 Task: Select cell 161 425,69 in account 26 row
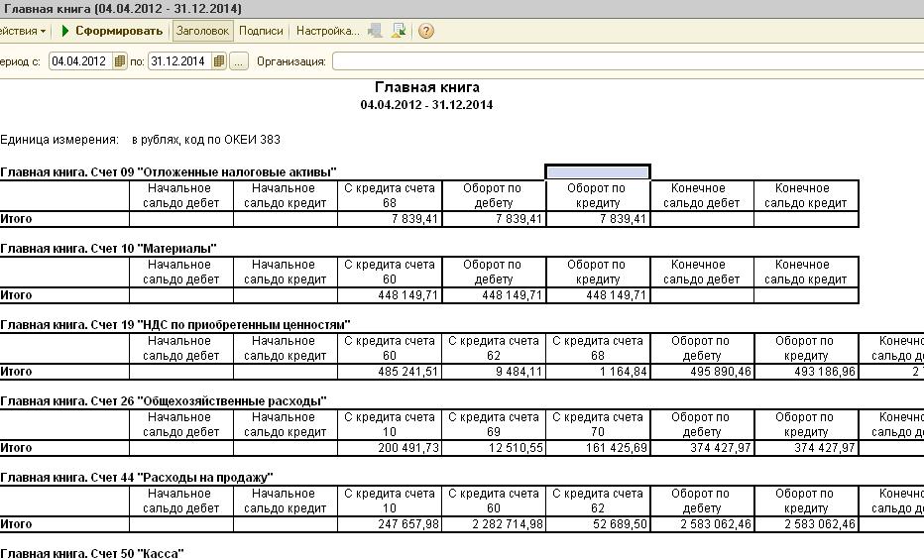598,448
